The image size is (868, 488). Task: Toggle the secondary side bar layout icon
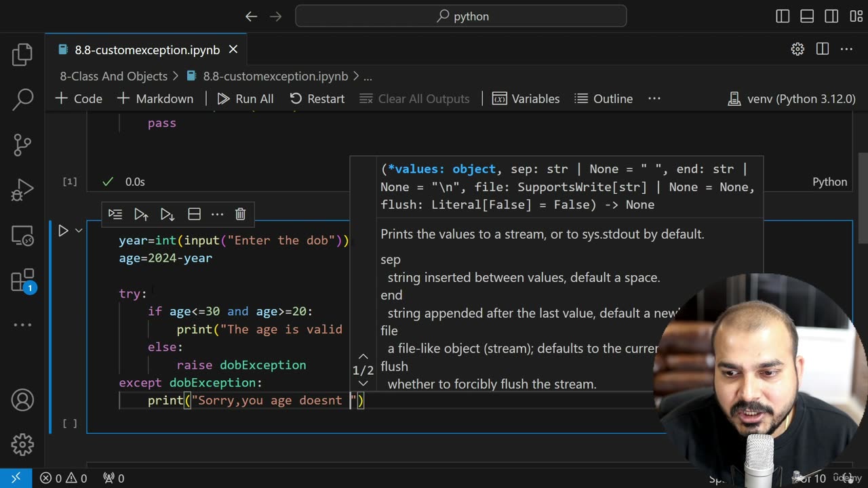[831, 16]
